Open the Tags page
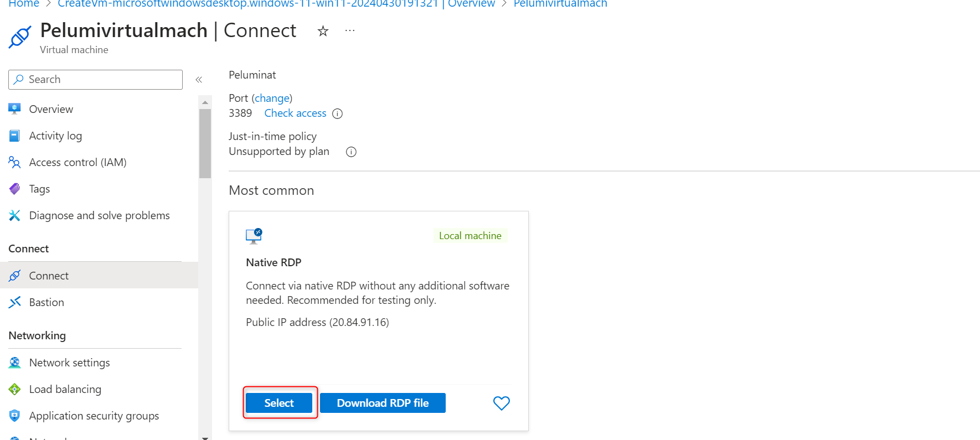Viewport: 980px width, 440px height. click(39, 189)
